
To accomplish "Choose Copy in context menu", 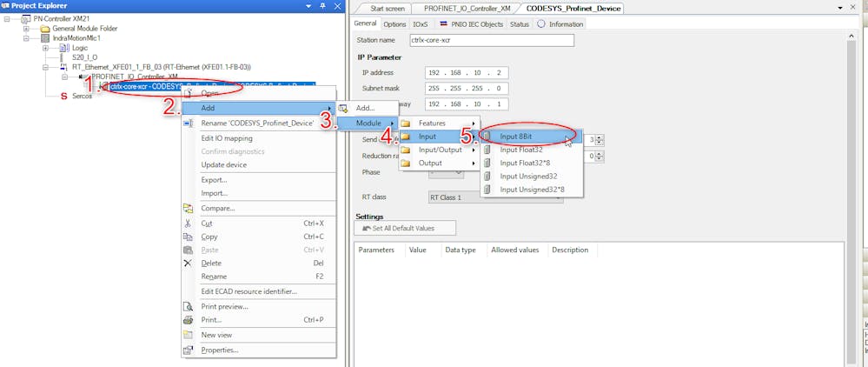I will pyautogui.click(x=259, y=237).
